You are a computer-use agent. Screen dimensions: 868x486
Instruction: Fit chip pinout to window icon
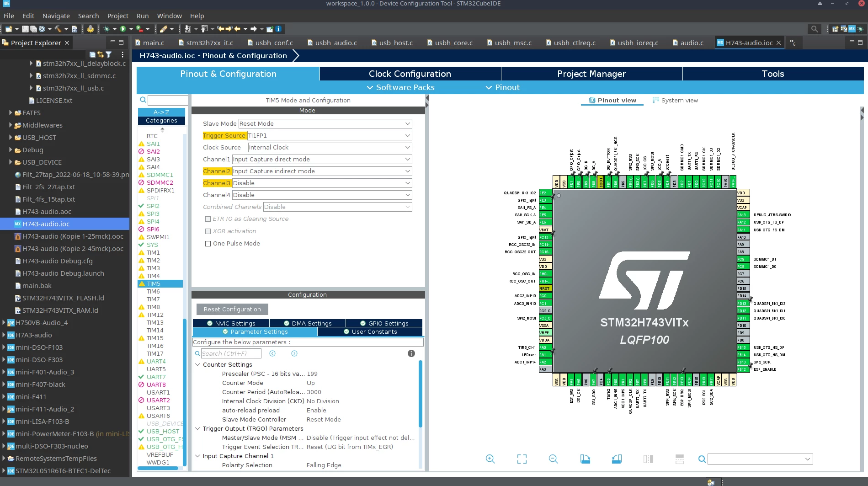coord(522,459)
